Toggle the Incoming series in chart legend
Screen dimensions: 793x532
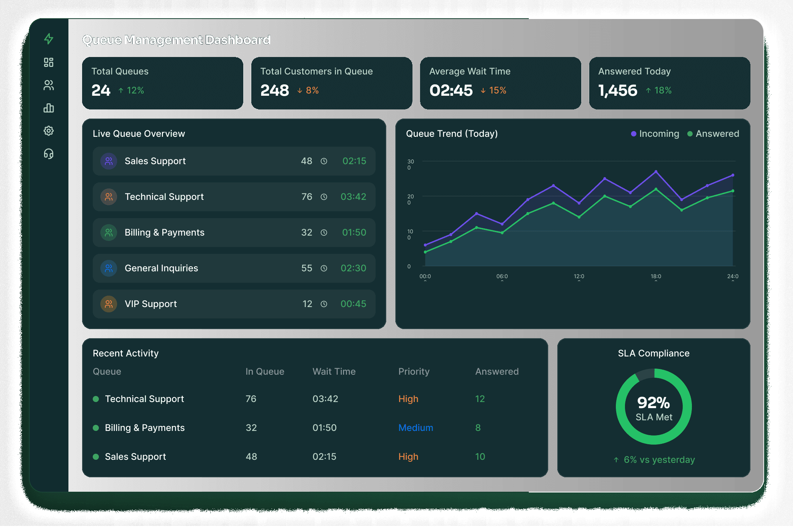655,134
